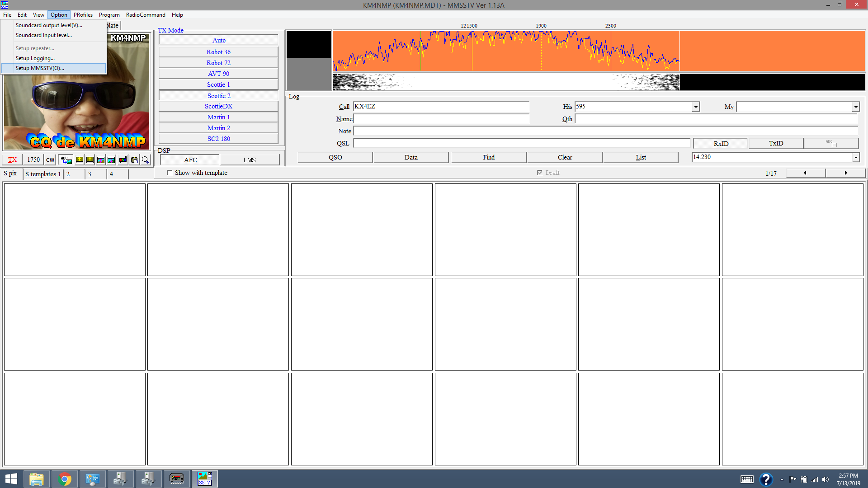This screenshot has height=488, width=868.
Task: Select Martin 1 TX mode
Action: coord(218,117)
